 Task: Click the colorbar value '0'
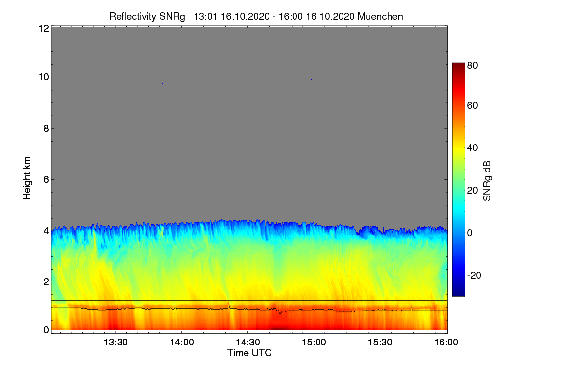click(470, 233)
